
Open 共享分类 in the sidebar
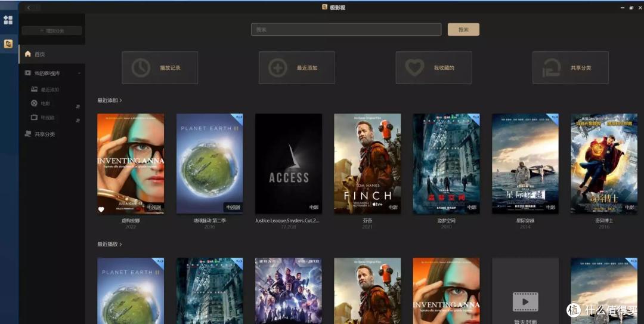click(x=45, y=134)
